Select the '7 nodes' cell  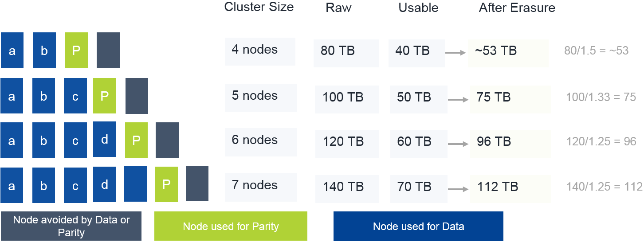[x=261, y=187]
